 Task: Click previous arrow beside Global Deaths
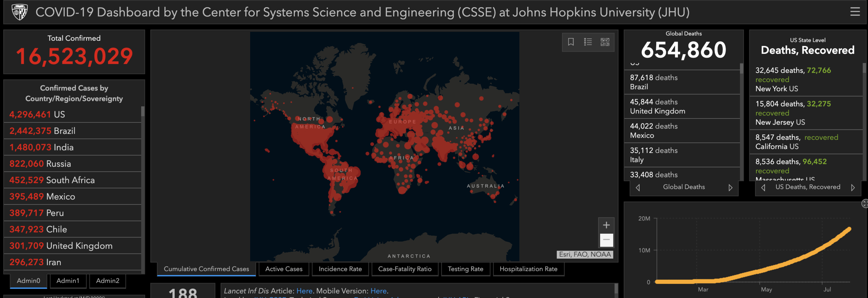pos(638,187)
